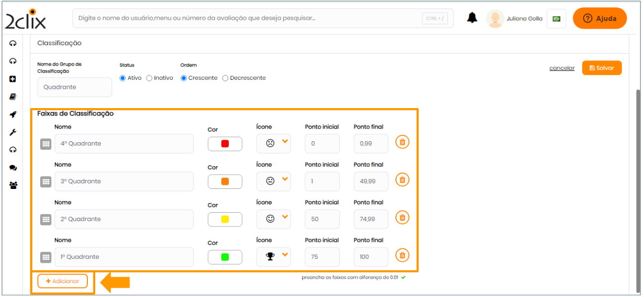Click the cancelar link

coord(562,68)
